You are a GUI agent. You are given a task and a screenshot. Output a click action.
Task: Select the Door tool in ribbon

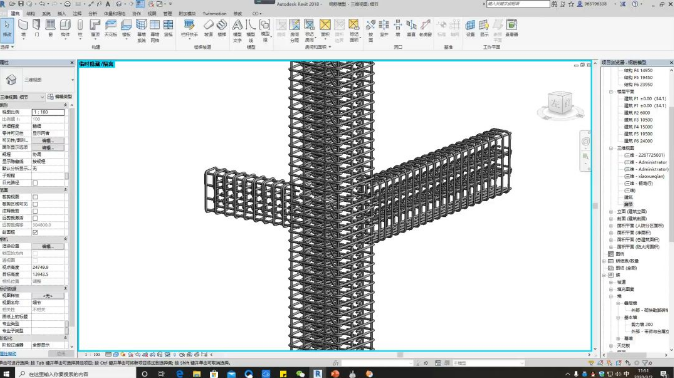tap(37, 29)
